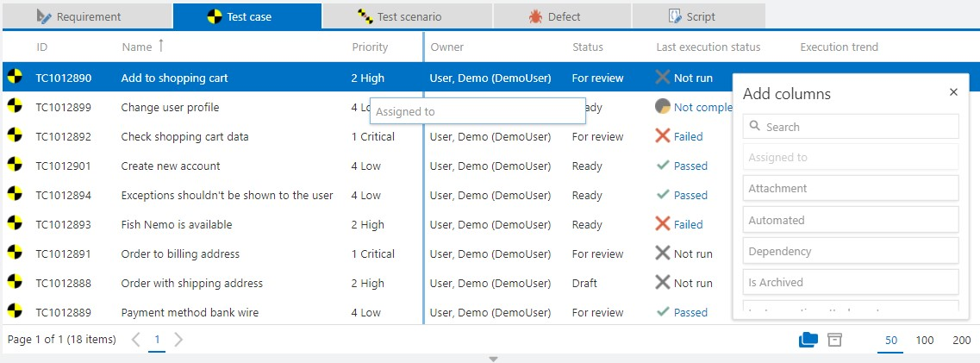Viewport: 980px width, 363px height.
Task: Click the search magnifier in Add columns
Action: pyautogui.click(x=755, y=127)
